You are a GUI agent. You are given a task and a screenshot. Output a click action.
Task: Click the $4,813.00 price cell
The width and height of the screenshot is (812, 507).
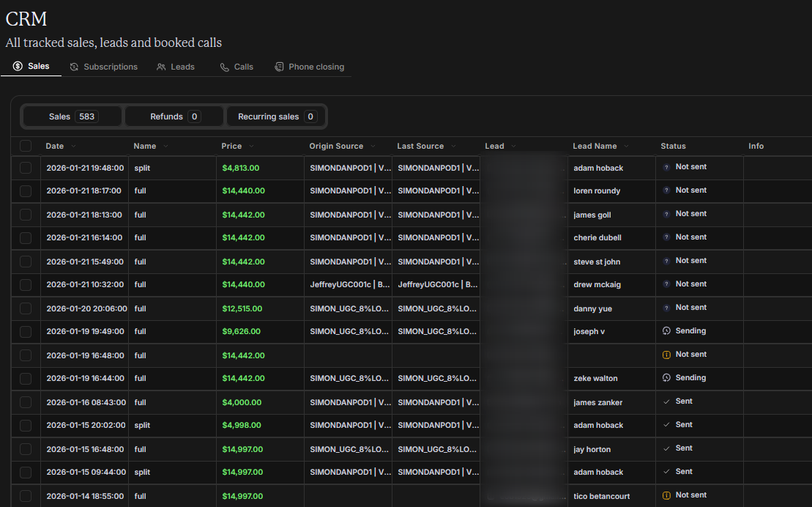(x=240, y=168)
